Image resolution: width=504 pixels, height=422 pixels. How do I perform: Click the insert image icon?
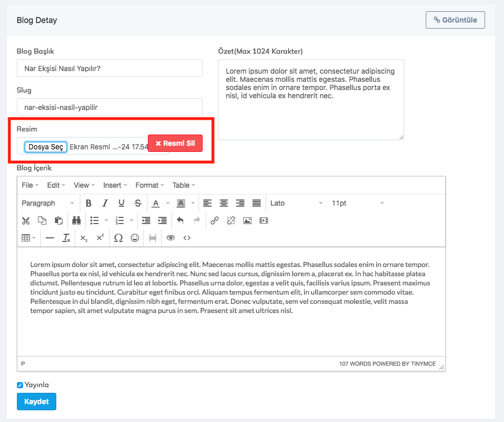[247, 220]
